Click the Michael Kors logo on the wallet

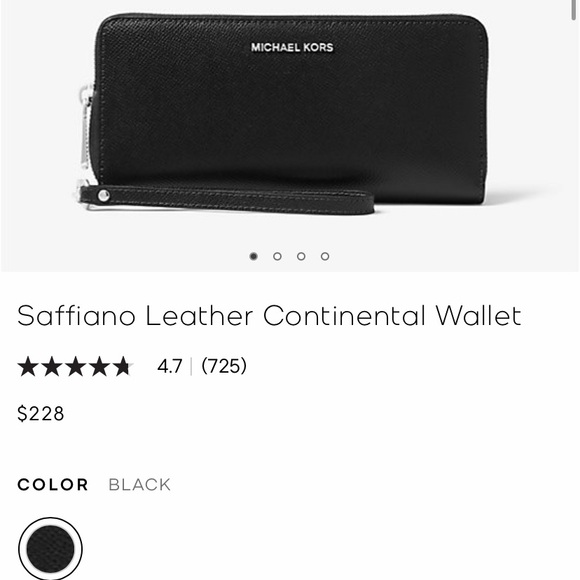click(292, 47)
